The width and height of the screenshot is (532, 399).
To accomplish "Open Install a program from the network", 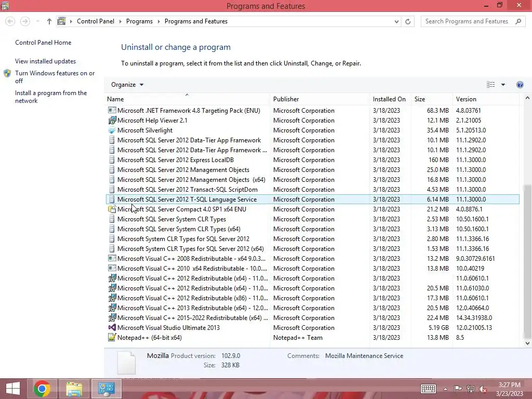I will click(51, 97).
